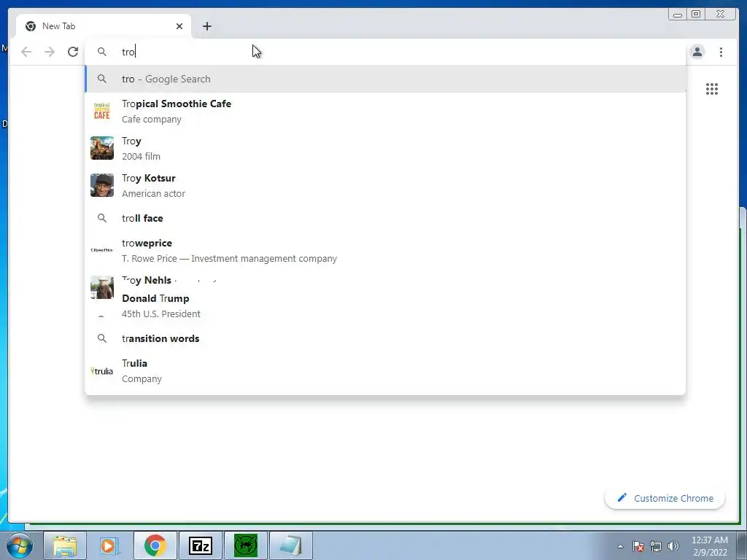747x560 pixels.
Task: Click the volume speaker tray icon
Action: pyautogui.click(x=673, y=546)
